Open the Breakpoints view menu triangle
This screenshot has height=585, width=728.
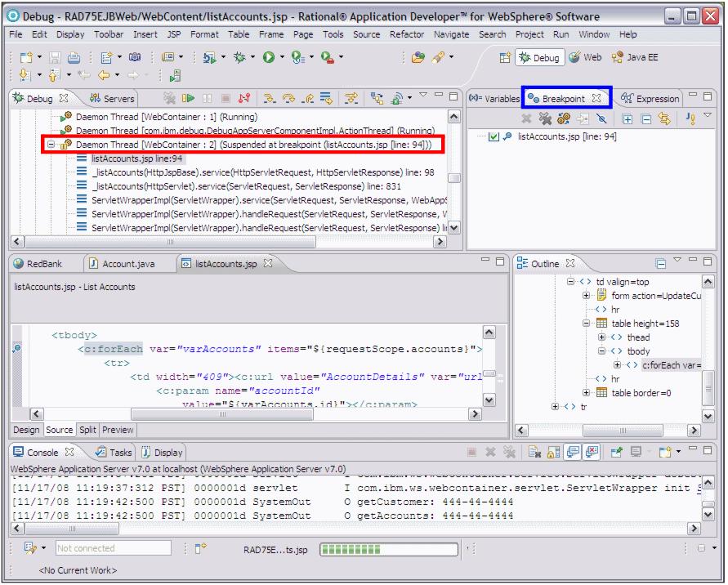(708, 115)
